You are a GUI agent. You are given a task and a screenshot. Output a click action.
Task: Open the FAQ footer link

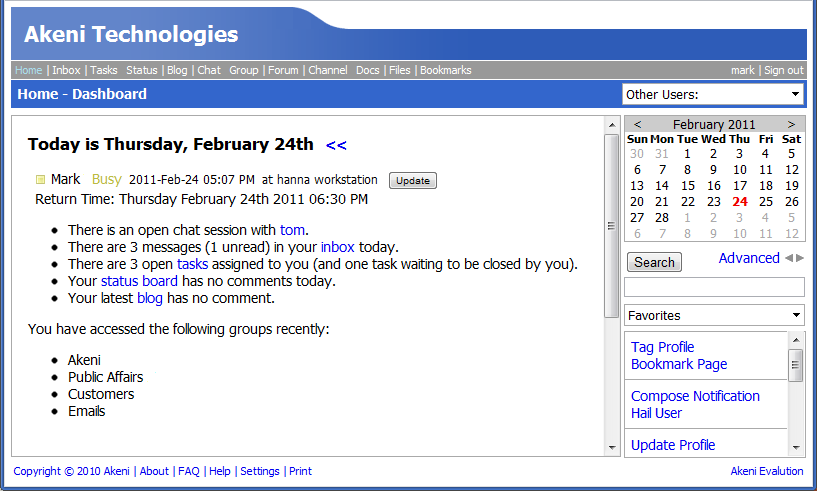(x=189, y=471)
